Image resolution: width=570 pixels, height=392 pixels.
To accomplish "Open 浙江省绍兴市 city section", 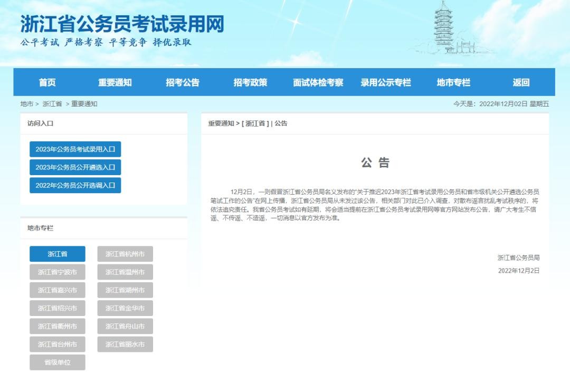I will click(57, 308).
